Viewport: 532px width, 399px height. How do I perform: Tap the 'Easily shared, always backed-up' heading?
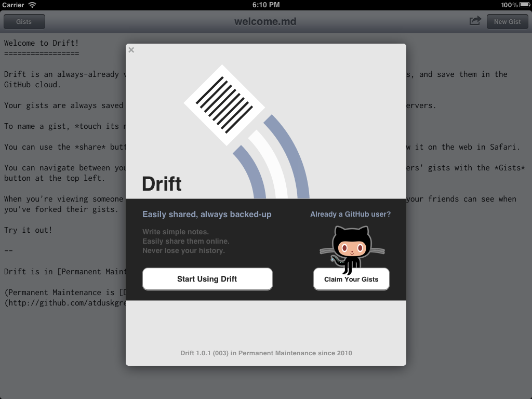pyautogui.click(x=207, y=214)
